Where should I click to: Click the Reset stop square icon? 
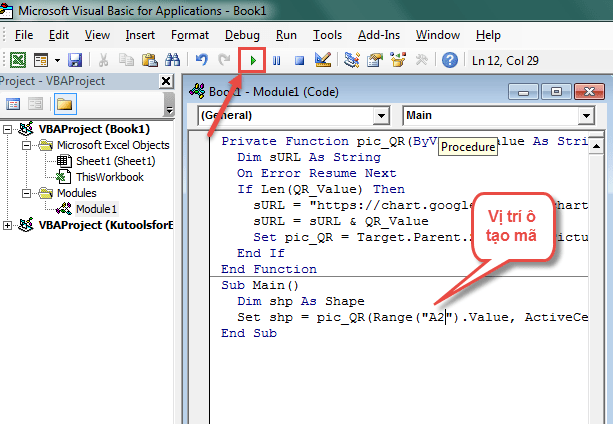tap(299, 61)
